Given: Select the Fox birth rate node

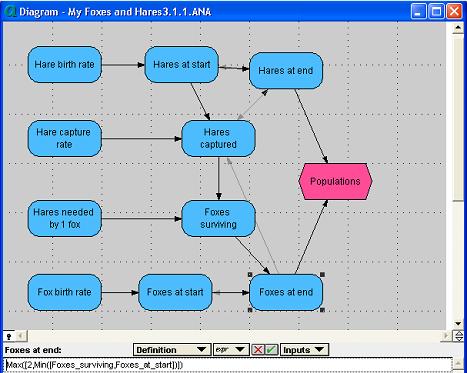Looking at the screenshot, I should point(64,292).
